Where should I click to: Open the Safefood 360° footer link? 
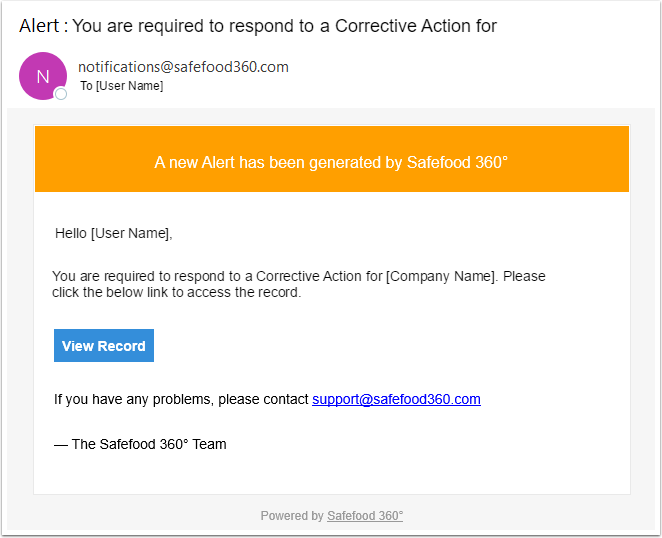pos(365,516)
